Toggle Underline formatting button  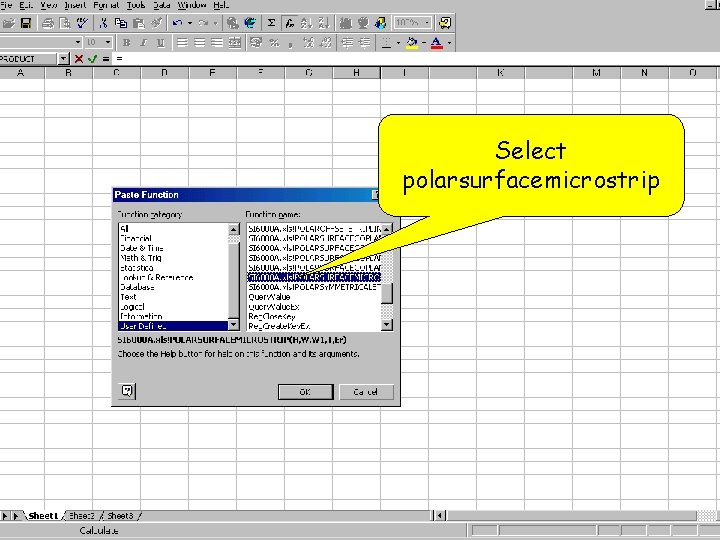tap(161, 43)
